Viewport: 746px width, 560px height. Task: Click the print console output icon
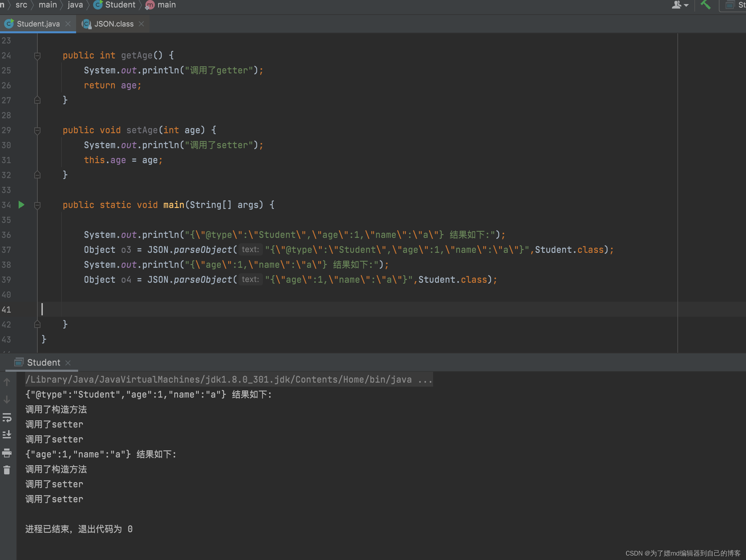[x=7, y=453]
